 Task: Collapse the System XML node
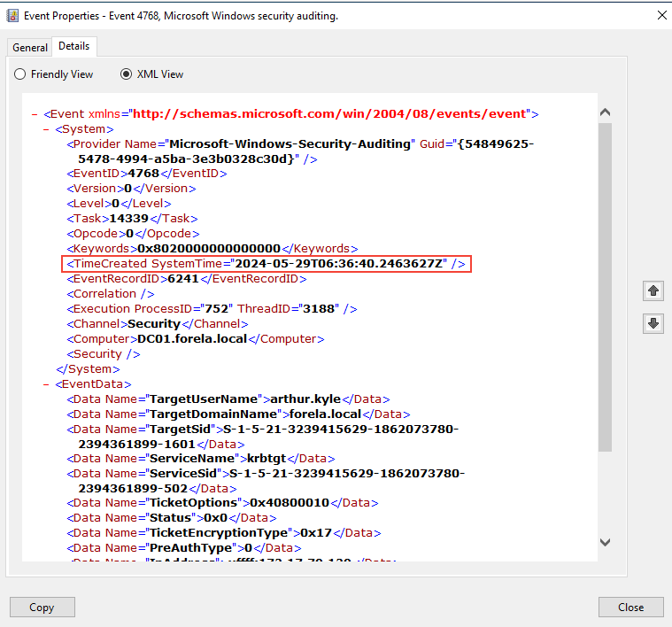tap(46, 129)
